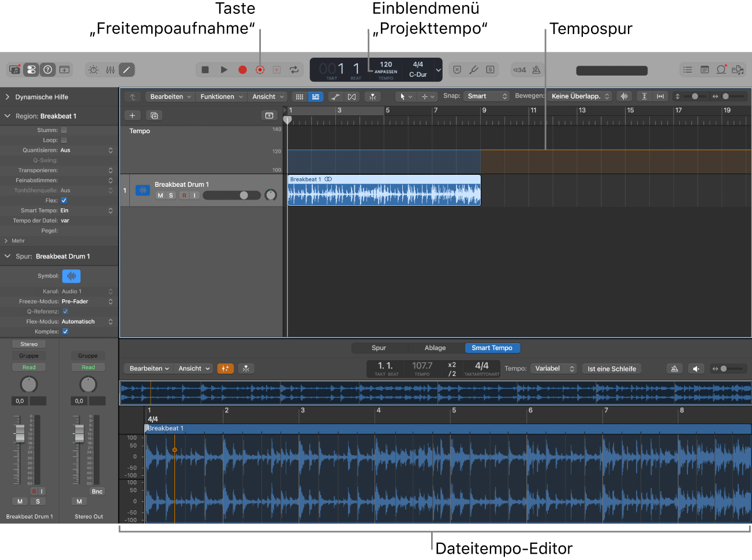Open the Smart Tempo popup set to Ein

click(87, 211)
